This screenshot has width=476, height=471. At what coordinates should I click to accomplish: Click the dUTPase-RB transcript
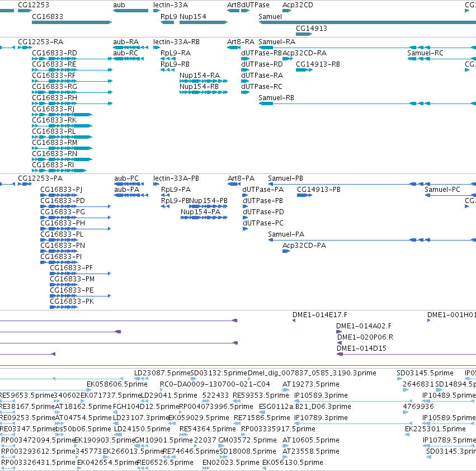262,53
